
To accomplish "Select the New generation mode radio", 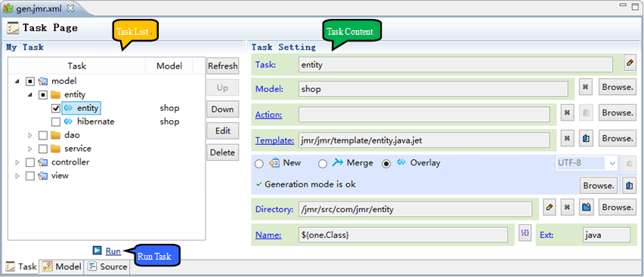I will click(x=259, y=164).
